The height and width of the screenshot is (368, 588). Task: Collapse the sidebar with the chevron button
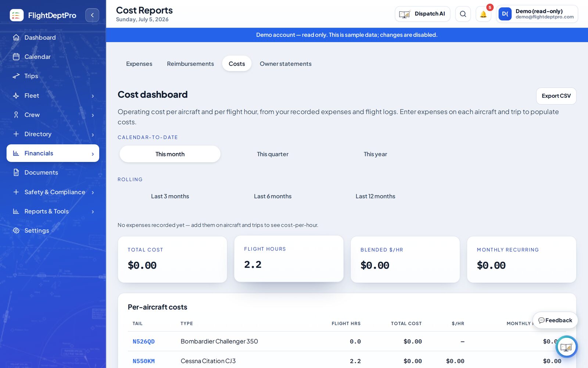click(x=92, y=15)
